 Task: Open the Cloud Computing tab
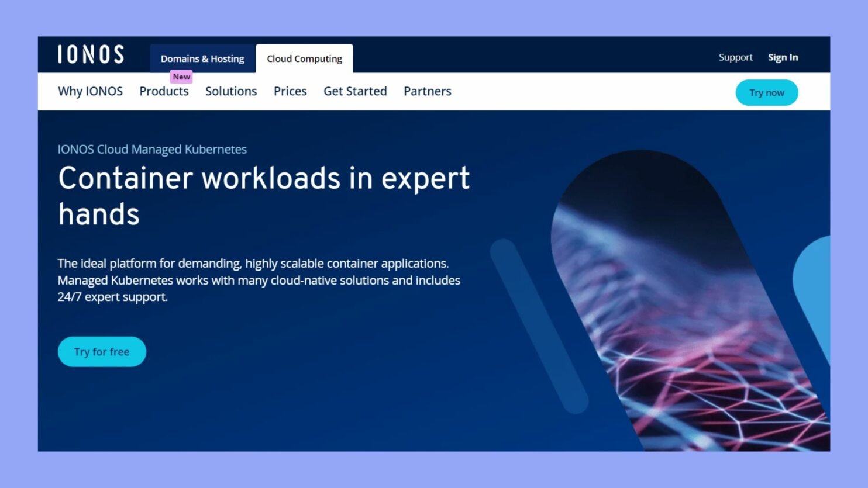point(304,58)
